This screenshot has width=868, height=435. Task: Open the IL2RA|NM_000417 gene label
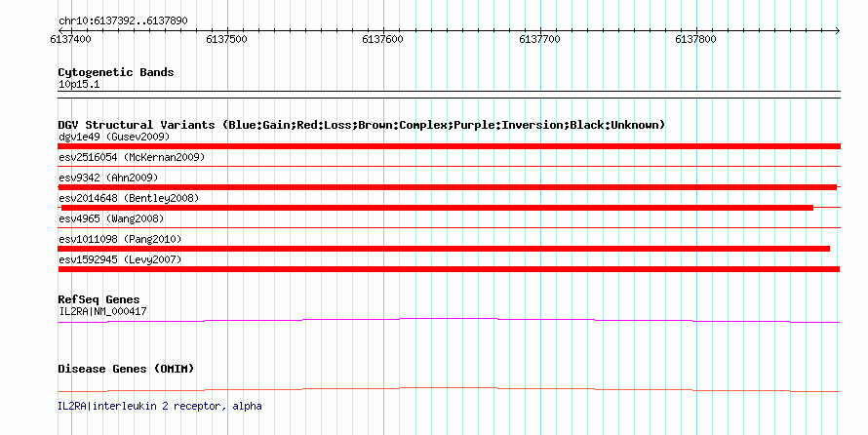(x=102, y=311)
